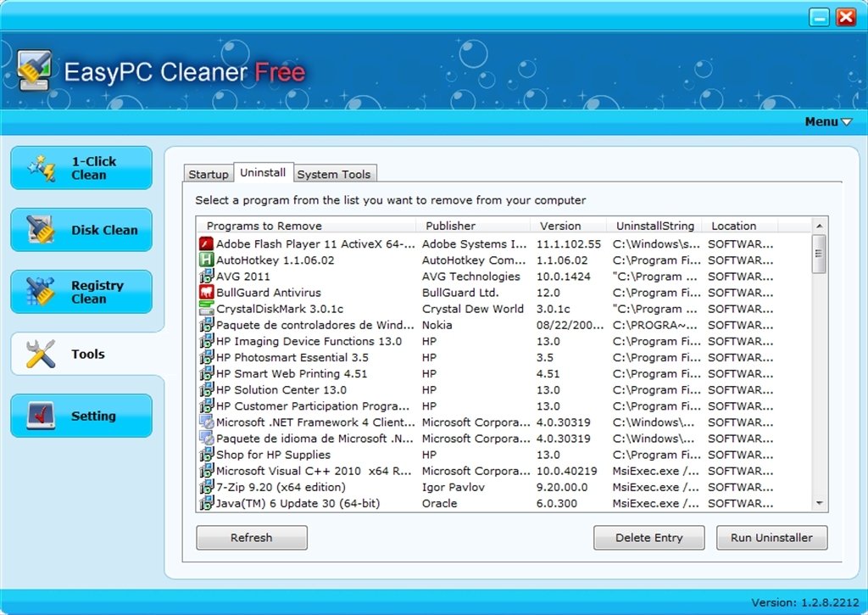Screen dimensions: 868x615
Task: Click the EasyPC Cleaner logo icon
Action: [x=34, y=70]
